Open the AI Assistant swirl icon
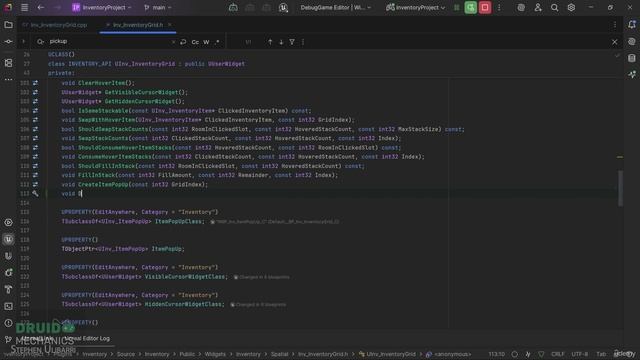Screen dimensions: 640x360 point(521,7)
